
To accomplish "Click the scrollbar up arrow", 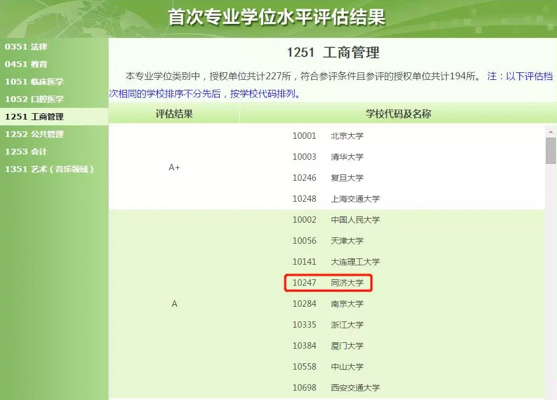I will click(x=551, y=132).
